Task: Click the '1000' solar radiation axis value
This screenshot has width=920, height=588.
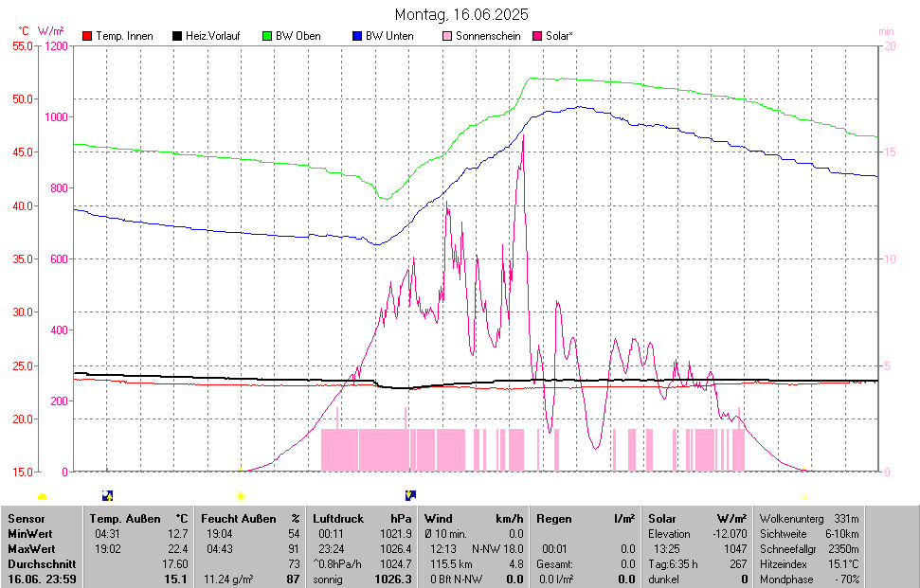Action: click(56, 116)
